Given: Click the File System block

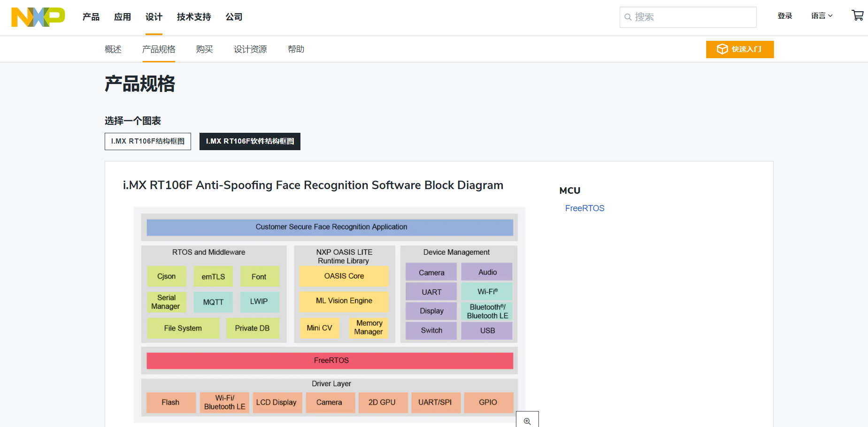Looking at the screenshot, I should (183, 328).
